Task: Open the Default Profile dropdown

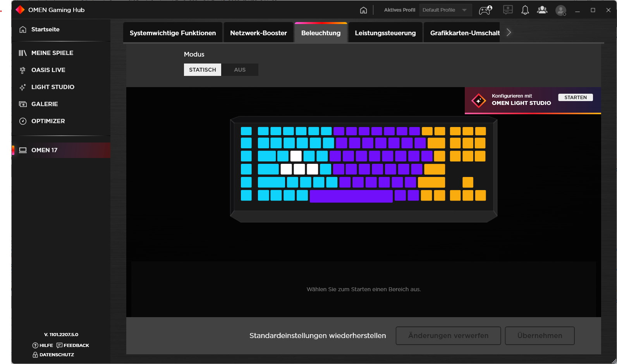Action: coord(445,10)
